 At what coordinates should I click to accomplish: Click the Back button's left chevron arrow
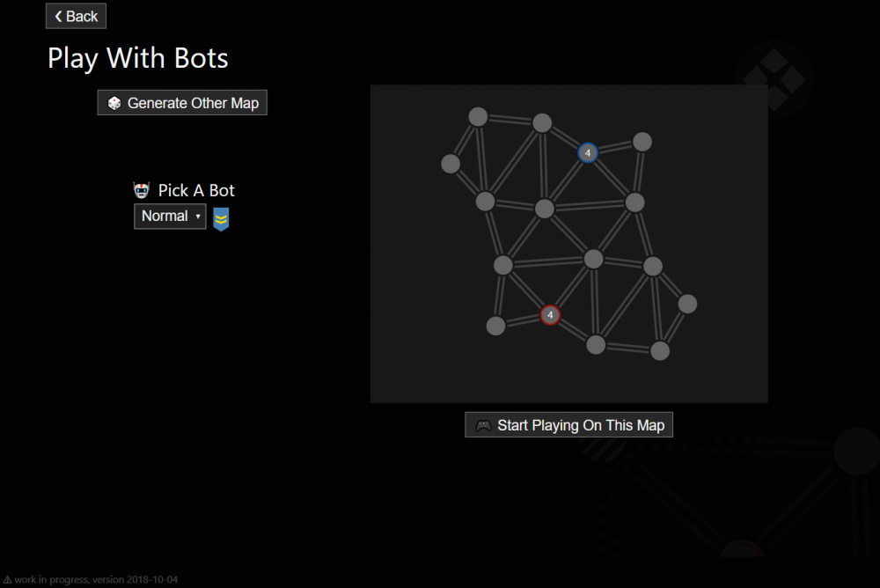point(59,16)
